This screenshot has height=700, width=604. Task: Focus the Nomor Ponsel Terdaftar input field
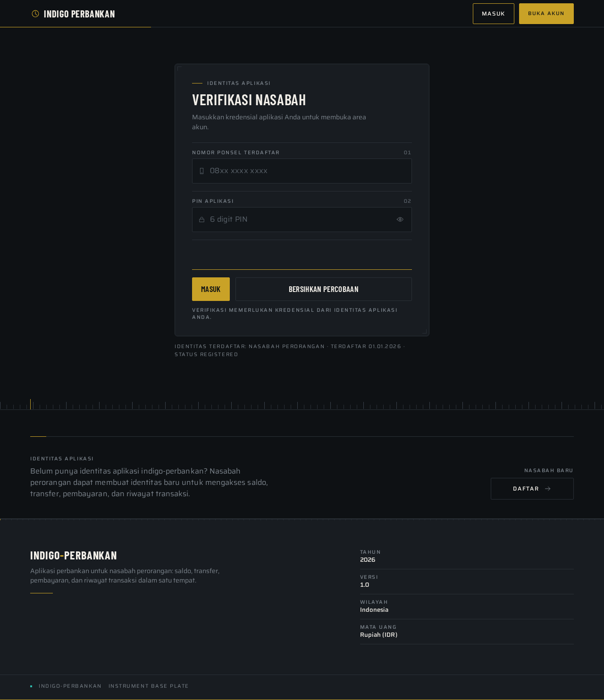coord(302,171)
